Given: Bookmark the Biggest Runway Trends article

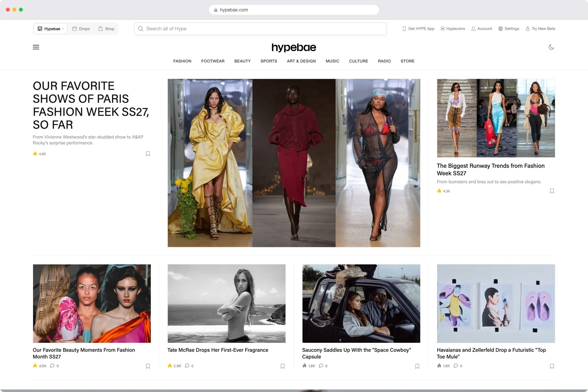Looking at the screenshot, I should 552,191.
